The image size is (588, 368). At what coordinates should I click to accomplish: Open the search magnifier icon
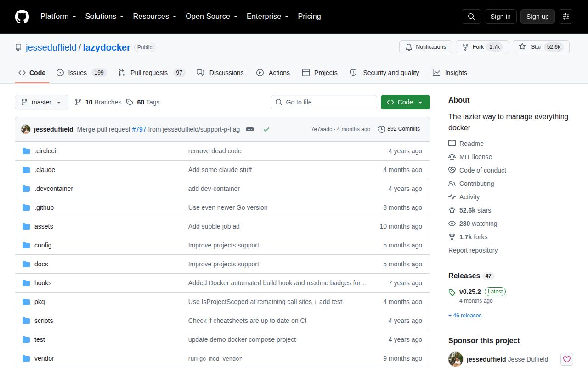tap(471, 17)
